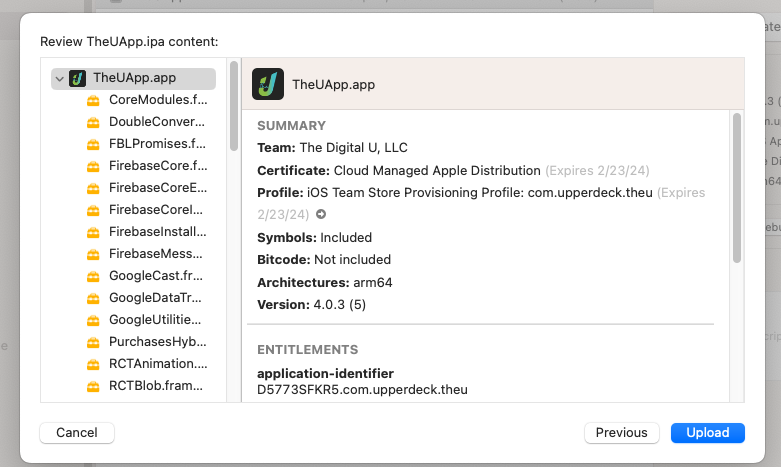Click the PurchasesHyb framework toolbox icon

coord(93,342)
